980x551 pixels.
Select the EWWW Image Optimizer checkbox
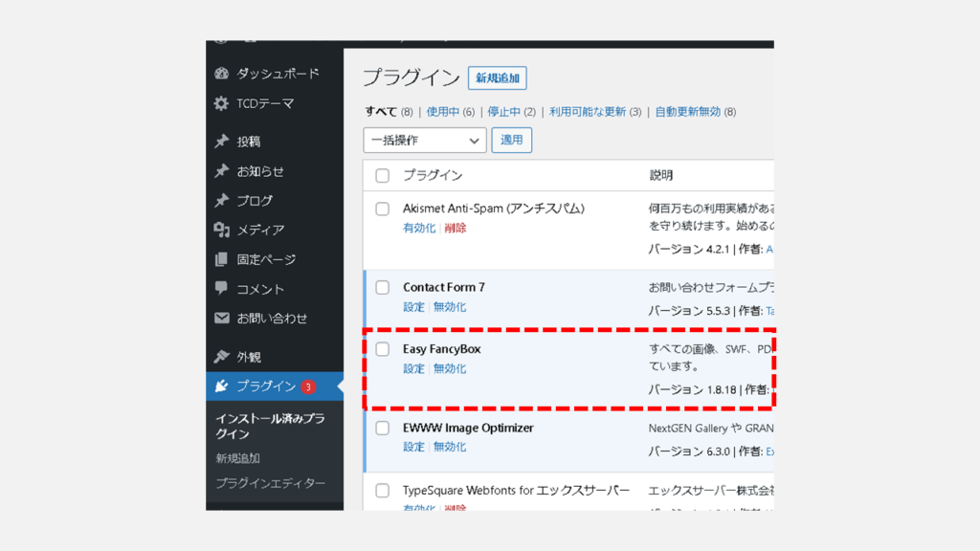[x=383, y=428]
